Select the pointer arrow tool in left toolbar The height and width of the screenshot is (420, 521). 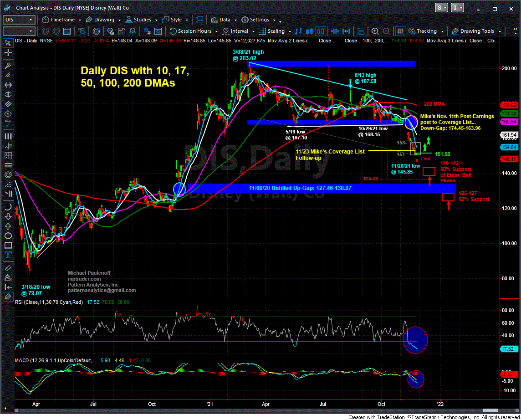coord(8,43)
